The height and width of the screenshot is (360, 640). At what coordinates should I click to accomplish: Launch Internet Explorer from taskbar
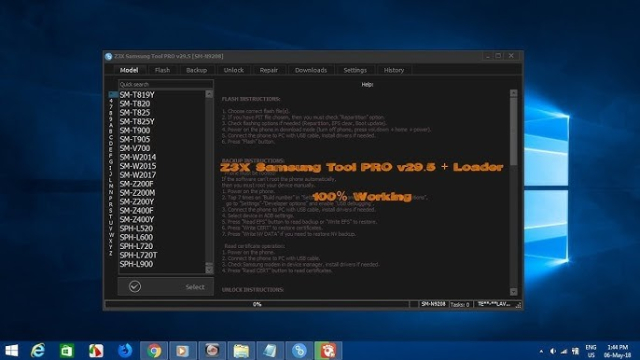point(38,350)
